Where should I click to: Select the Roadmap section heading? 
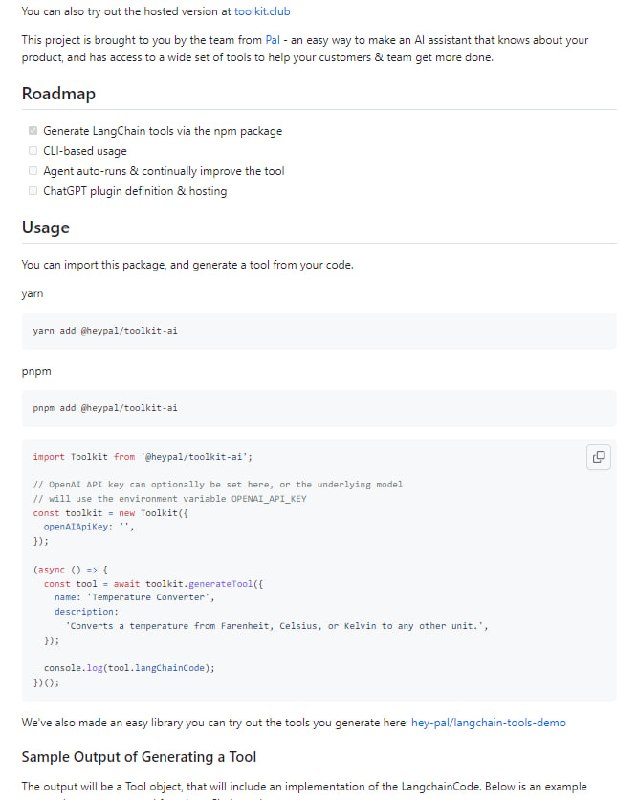(x=57, y=93)
